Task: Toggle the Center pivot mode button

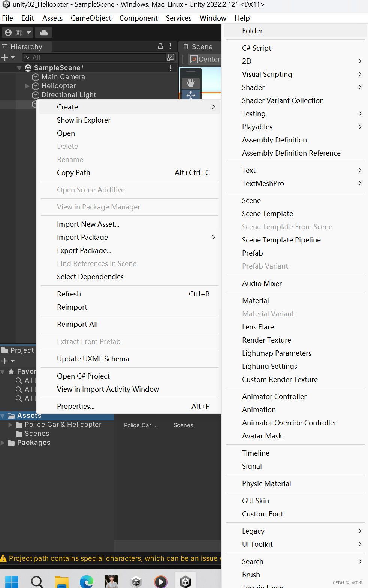Action: point(205,59)
